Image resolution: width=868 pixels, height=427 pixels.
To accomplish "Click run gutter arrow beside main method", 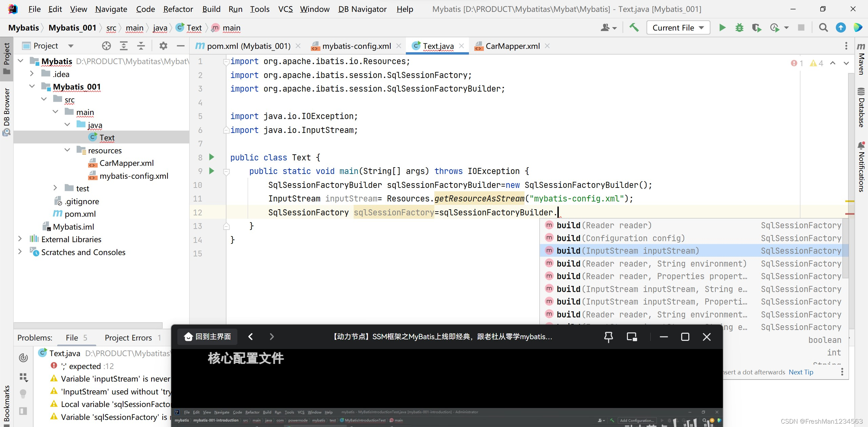I will [x=212, y=171].
